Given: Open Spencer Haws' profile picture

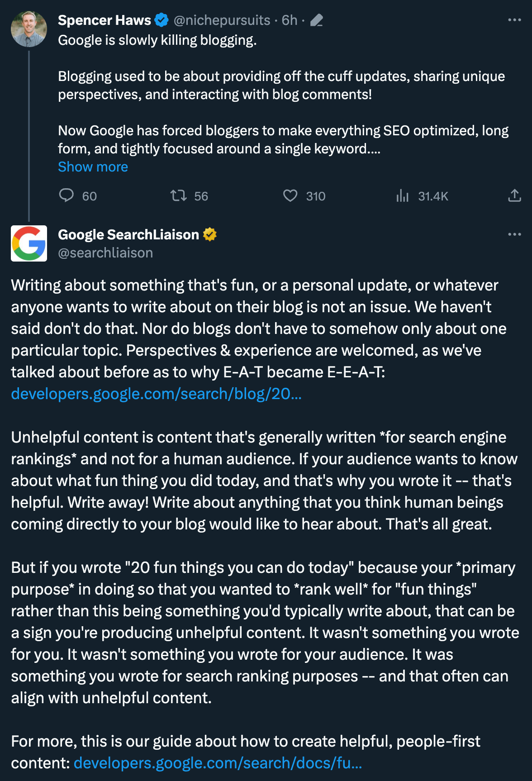Looking at the screenshot, I should 29,29.
